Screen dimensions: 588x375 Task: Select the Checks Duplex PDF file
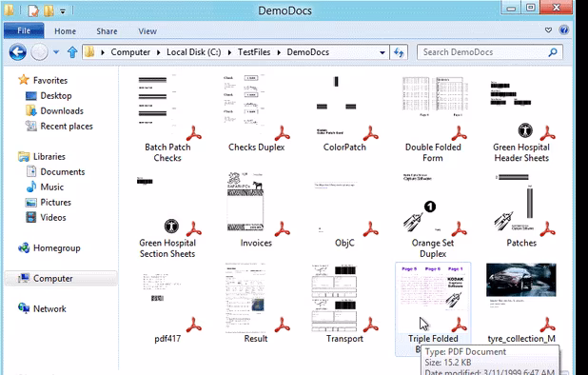coord(256,113)
